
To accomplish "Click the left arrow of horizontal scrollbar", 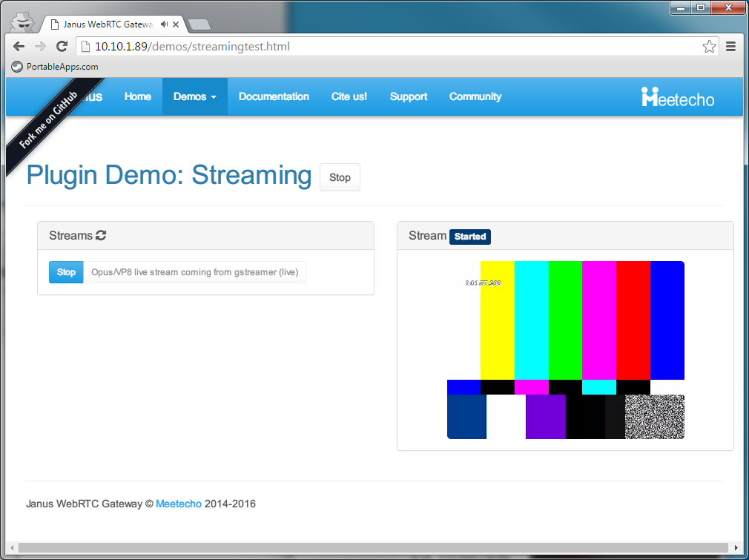I will pyautogui.click(x=12, y=547).
